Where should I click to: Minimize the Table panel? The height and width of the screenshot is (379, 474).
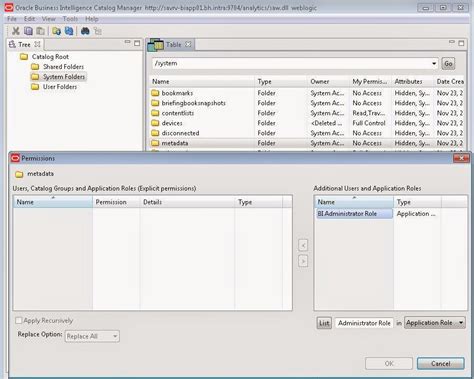click(452, 42)
